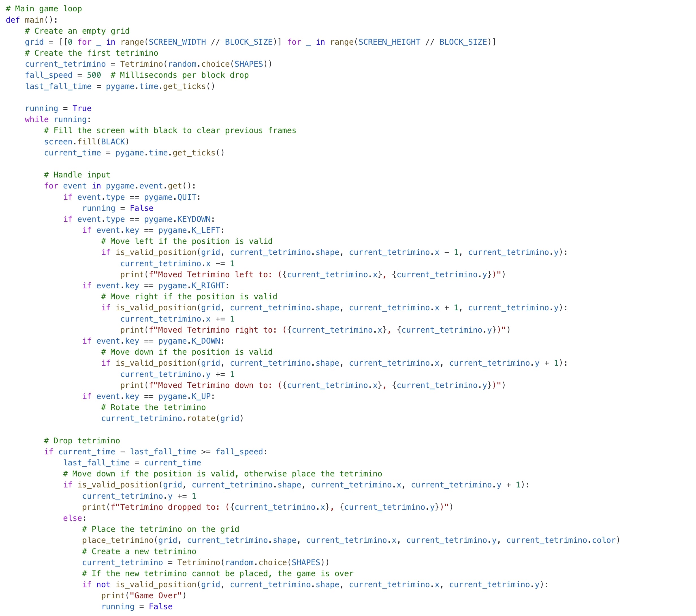Click the 'print("Game Over")' line

pyautogui.click(x=144, y=596)
